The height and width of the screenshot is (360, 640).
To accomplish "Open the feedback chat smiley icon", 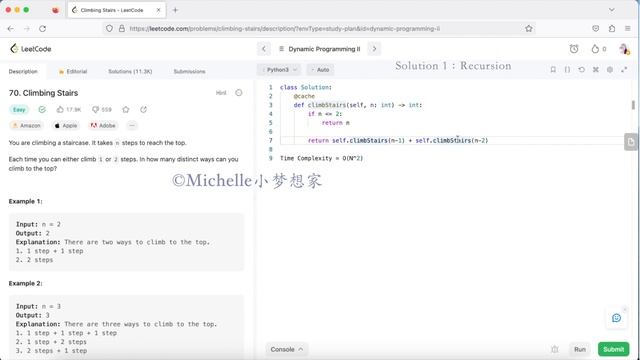I will coord(616,318).
